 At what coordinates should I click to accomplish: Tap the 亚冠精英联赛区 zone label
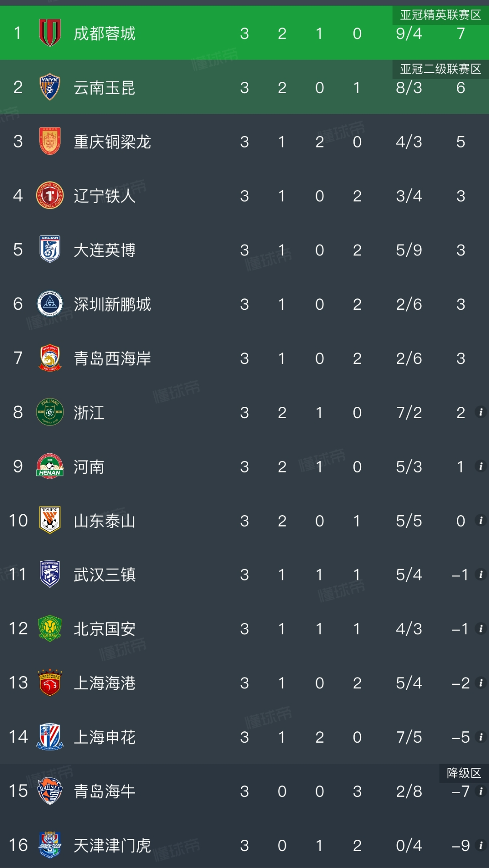[440, 15]
